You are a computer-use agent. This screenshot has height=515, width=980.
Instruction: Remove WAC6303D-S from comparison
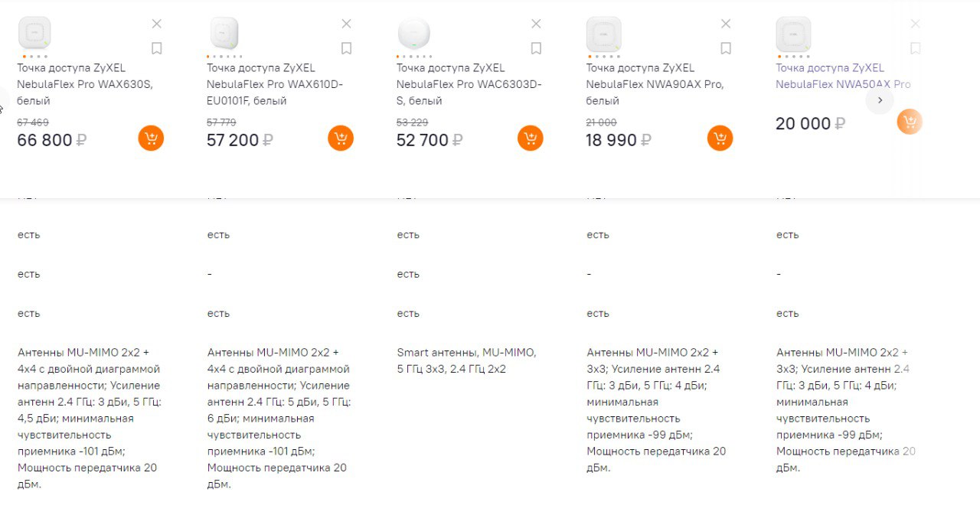pos(536,24)
